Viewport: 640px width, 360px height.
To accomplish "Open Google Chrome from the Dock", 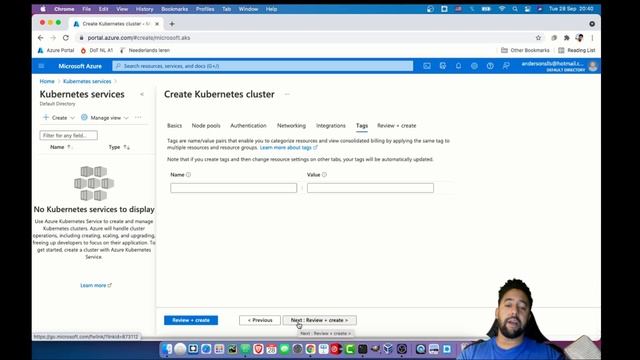I will click(x=311, y=349).
